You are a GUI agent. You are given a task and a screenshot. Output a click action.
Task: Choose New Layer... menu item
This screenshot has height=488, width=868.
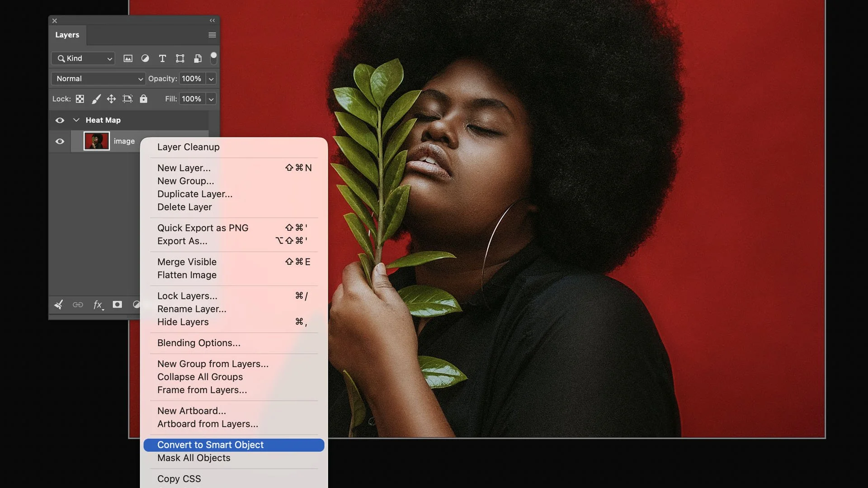click(x=234, y=168)
